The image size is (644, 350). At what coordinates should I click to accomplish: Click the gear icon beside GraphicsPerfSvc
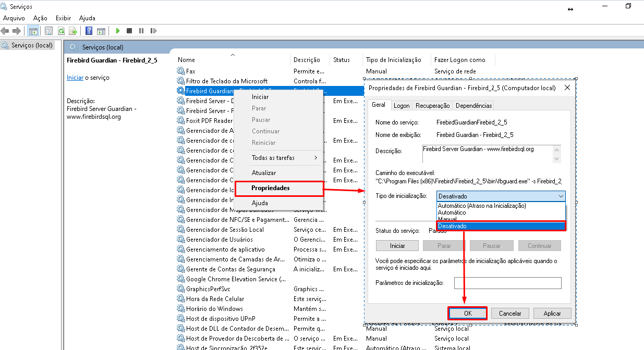coord(181,289)
